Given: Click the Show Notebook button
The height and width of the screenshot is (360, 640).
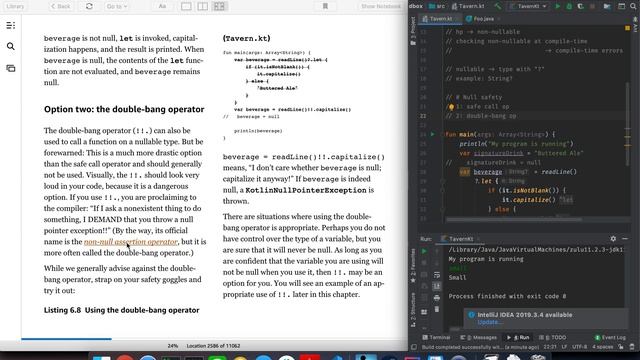Looking at the screenshot, I should (380, 6).
